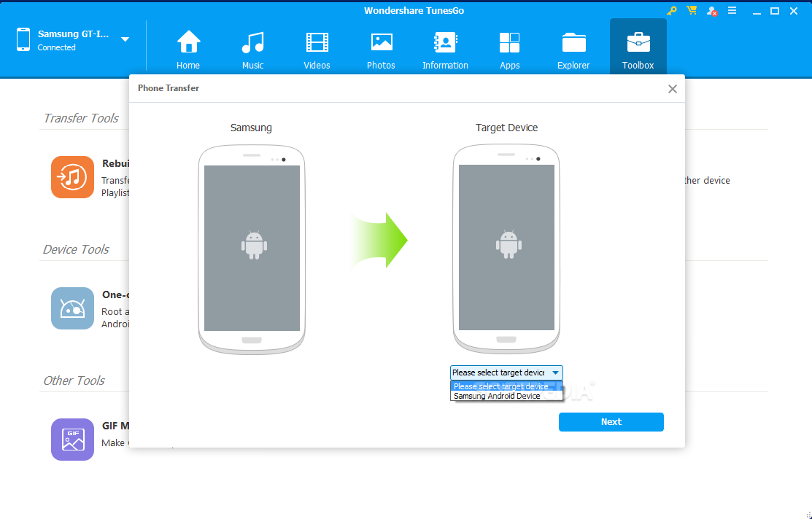Image resolution: width=812 pixels, height=519 pixels.
Task: Select the Information tab
Action: 445,50
